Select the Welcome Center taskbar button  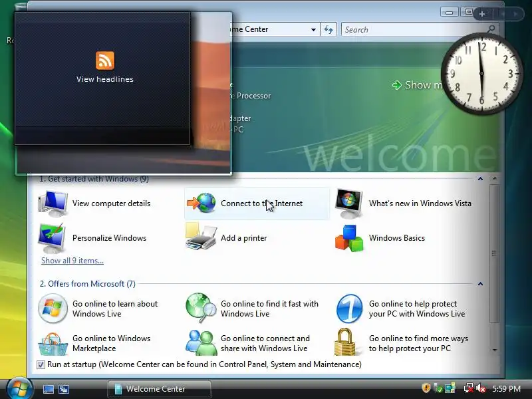(160, 389)
